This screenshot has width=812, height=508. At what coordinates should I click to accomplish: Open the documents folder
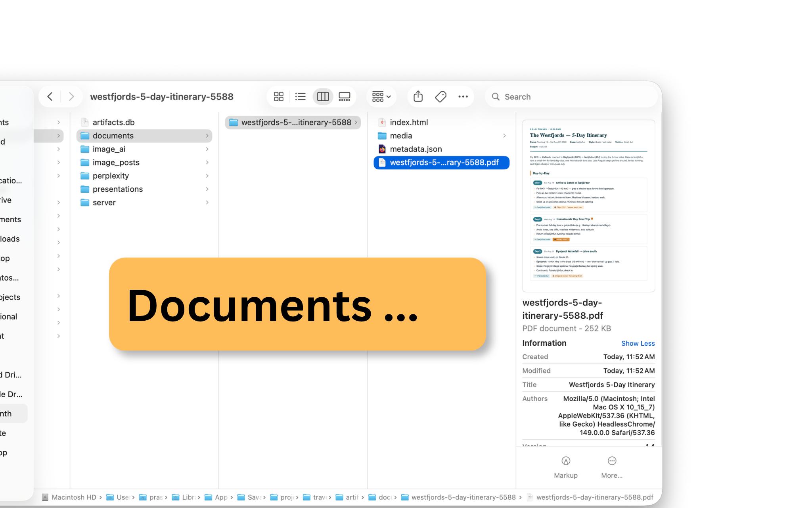144,136
